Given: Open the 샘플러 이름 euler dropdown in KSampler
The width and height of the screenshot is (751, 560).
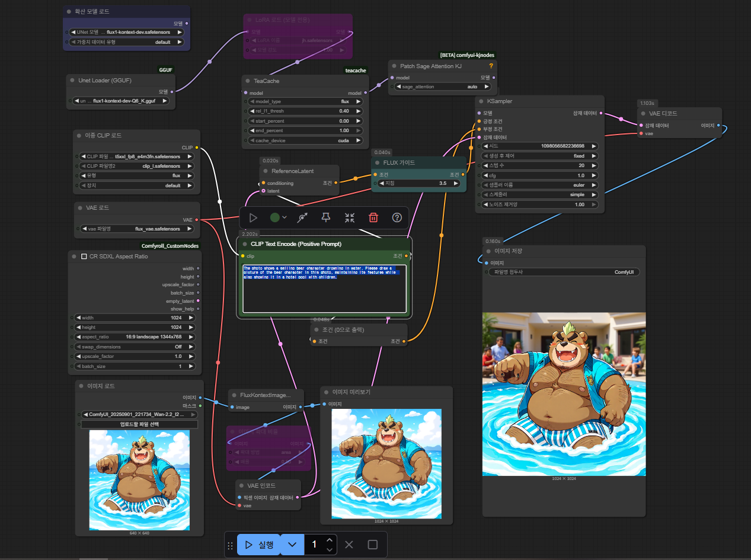Looking at the screenshot, I should coord(539,185).
